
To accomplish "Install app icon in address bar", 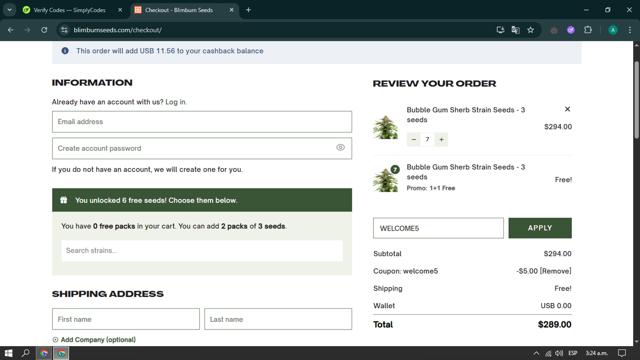I will pos(500,30).
